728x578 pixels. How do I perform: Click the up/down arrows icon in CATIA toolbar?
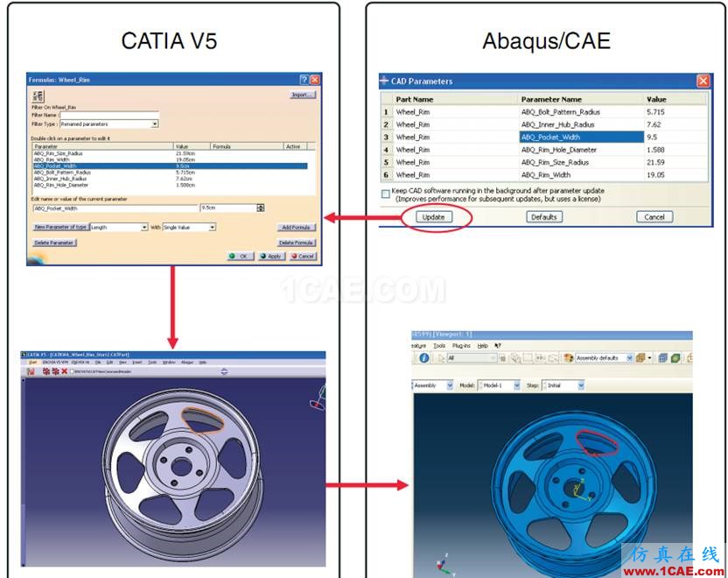[224, 371]
